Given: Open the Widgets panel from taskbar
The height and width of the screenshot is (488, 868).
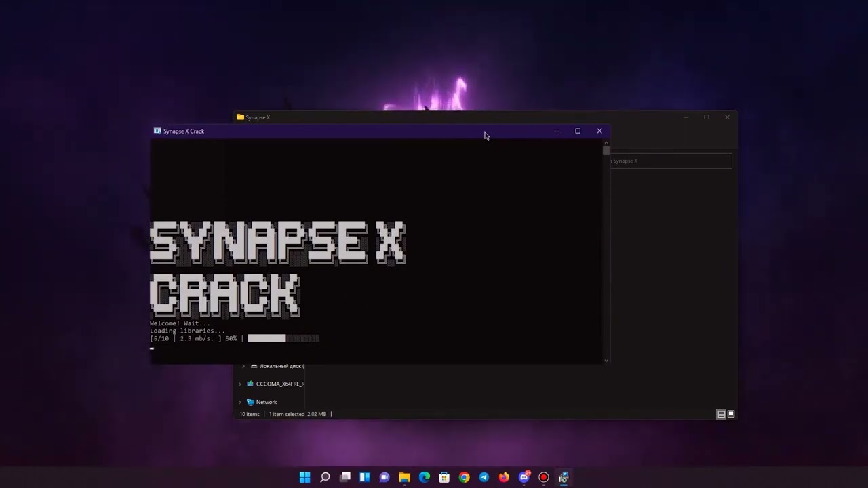Looking at the screenshot, I should 365,477.
